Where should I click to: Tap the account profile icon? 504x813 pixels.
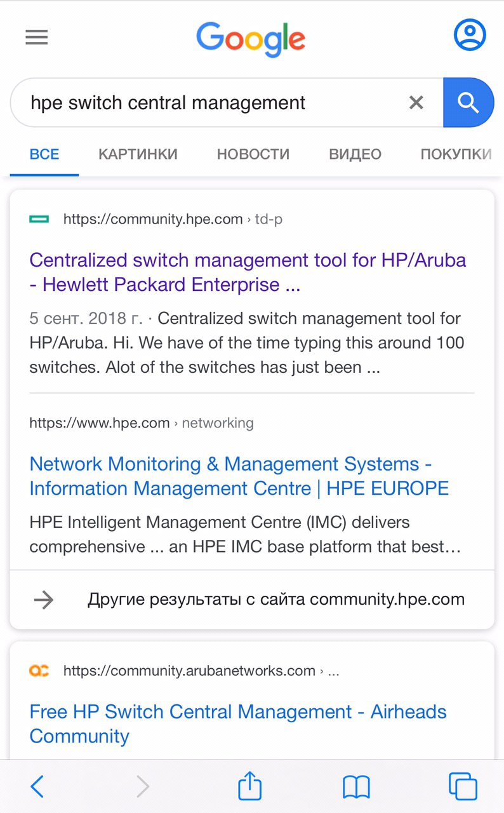pyautogui.click(x=470, y=35)
